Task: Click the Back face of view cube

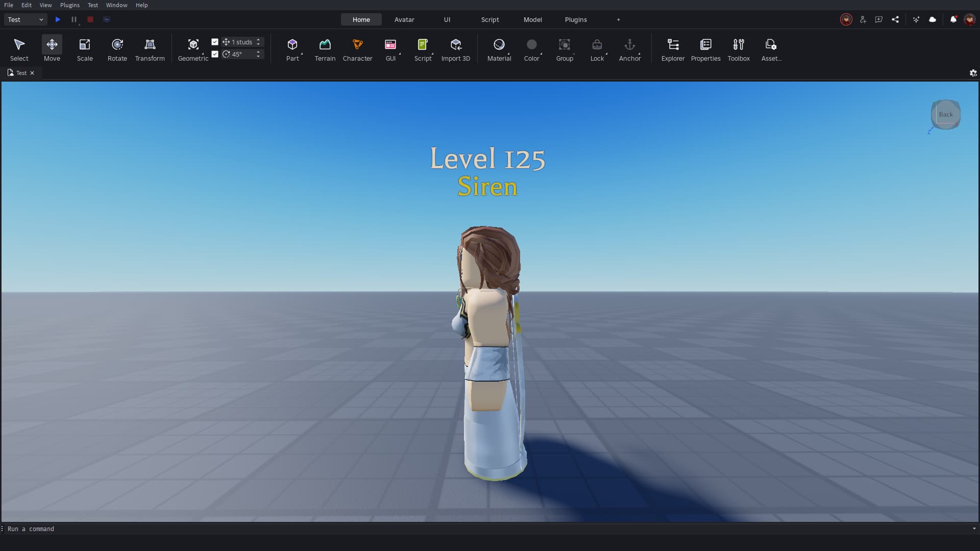Action: 945,114
